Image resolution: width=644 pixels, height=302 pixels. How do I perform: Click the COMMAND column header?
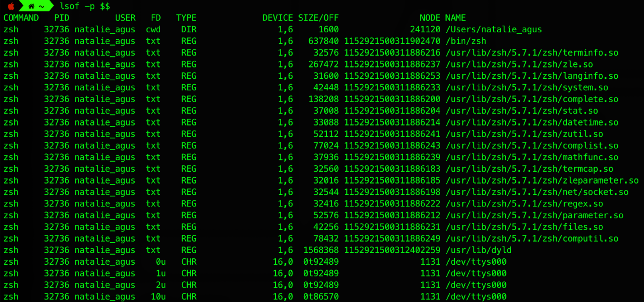(x=21, y=18)
